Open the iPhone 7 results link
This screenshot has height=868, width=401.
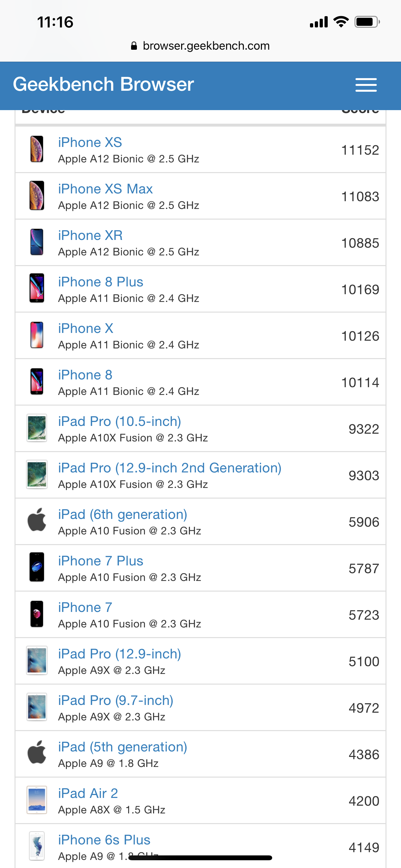pos(85,607)
